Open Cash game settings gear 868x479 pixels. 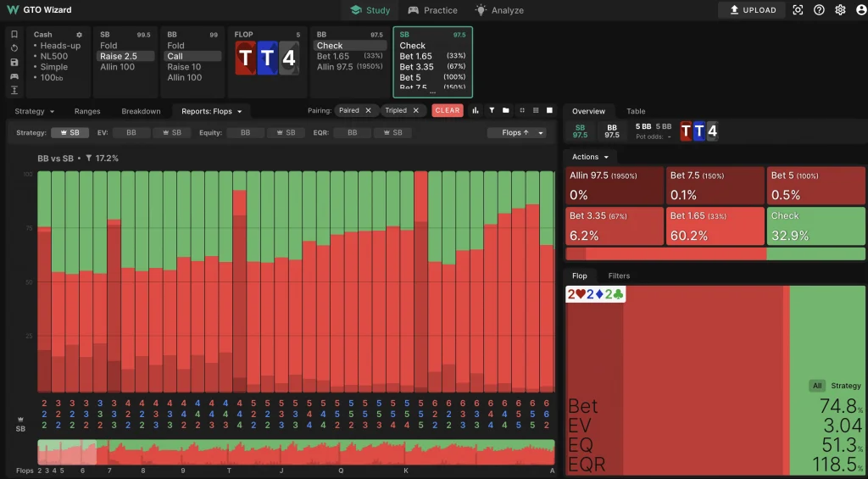(79, 35)
